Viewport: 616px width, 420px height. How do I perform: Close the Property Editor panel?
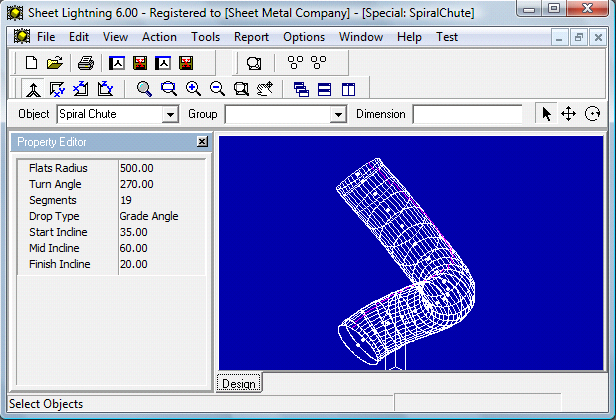coord(202,142)
